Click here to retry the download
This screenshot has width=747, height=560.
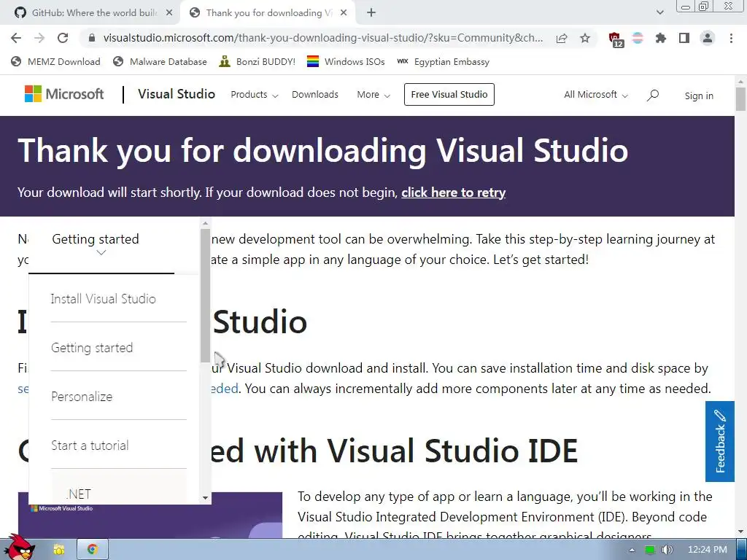coord(453,192)
